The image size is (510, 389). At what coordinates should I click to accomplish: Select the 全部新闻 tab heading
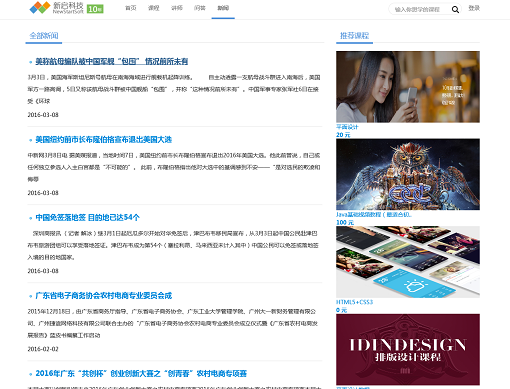[x=44, y=36]
